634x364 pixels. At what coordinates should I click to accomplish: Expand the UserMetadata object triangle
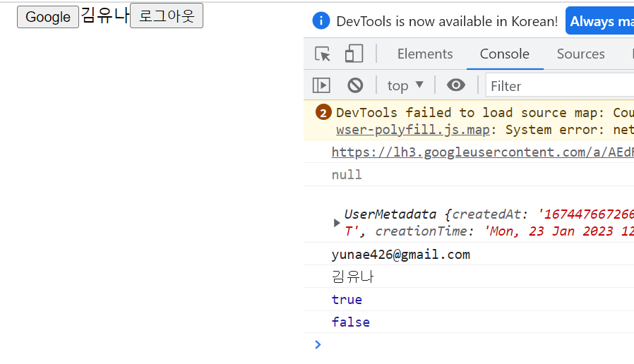coord(336,223)
